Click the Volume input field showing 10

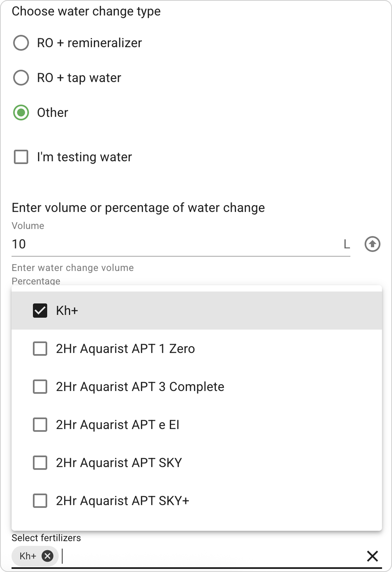[181, 244]
